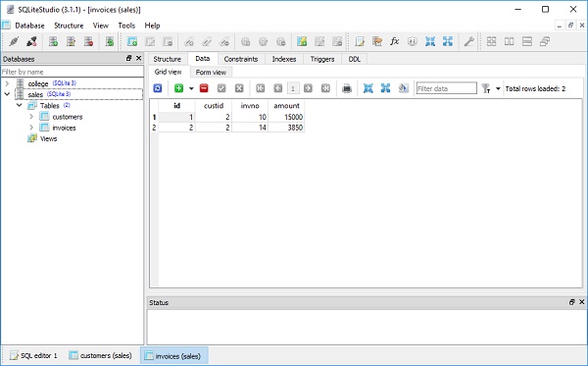Open the Database menu
This screenshot has width=588, height=366.
pos(29,26)
